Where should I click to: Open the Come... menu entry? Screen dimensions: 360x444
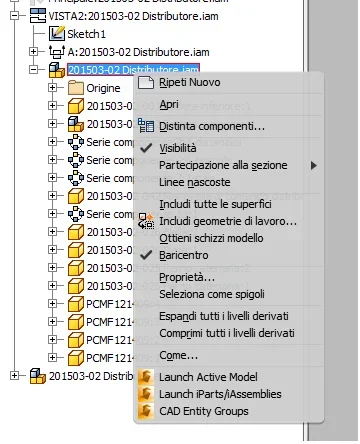coord(179,355)
